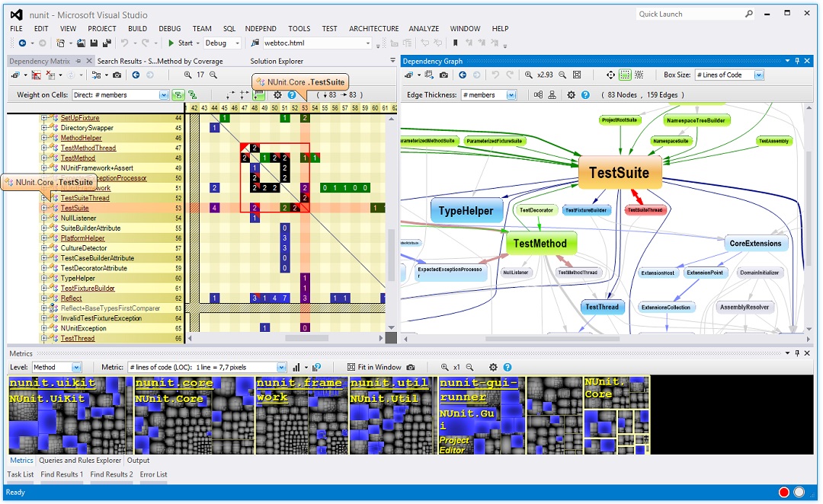Open Metrics panel settings gear

493,367
